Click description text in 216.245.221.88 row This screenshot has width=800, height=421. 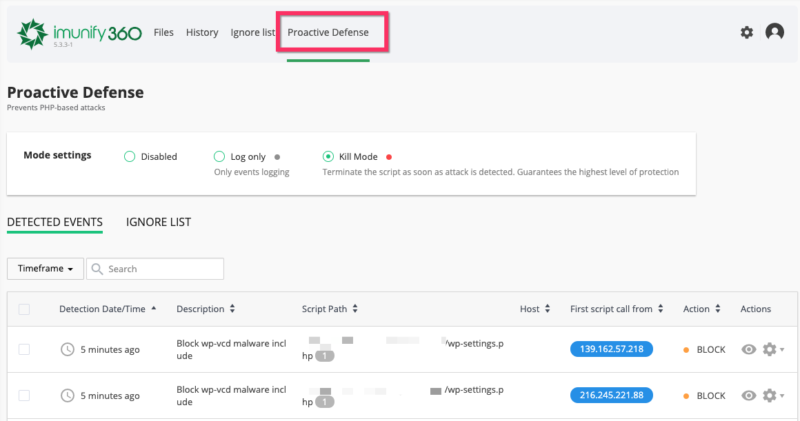pos(231,395)
